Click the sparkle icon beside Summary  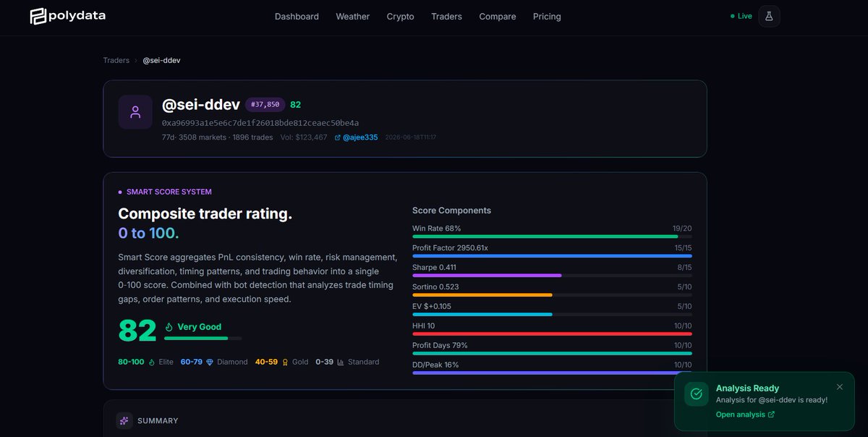(x=124, y=420)
